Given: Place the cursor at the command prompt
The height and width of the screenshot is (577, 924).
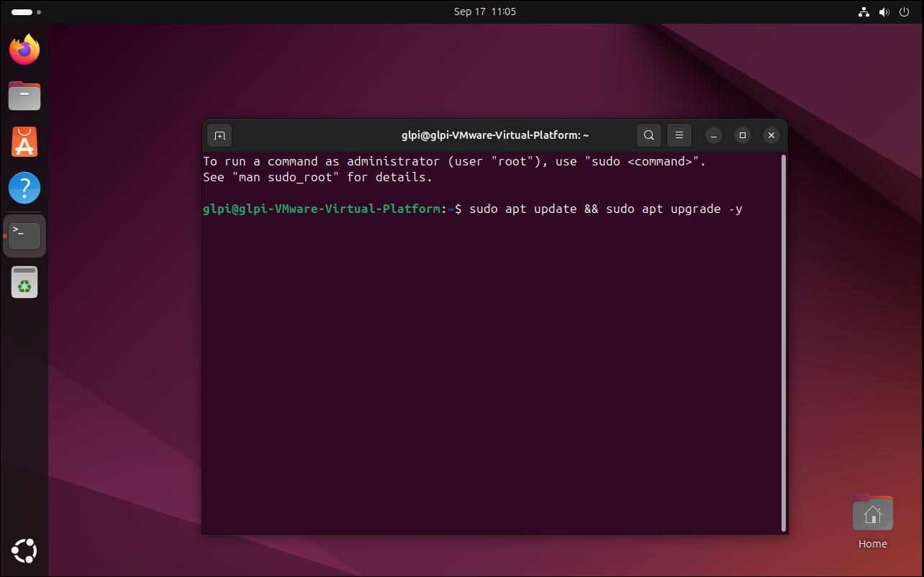Looking at the screenshot, I should [748, 209].
